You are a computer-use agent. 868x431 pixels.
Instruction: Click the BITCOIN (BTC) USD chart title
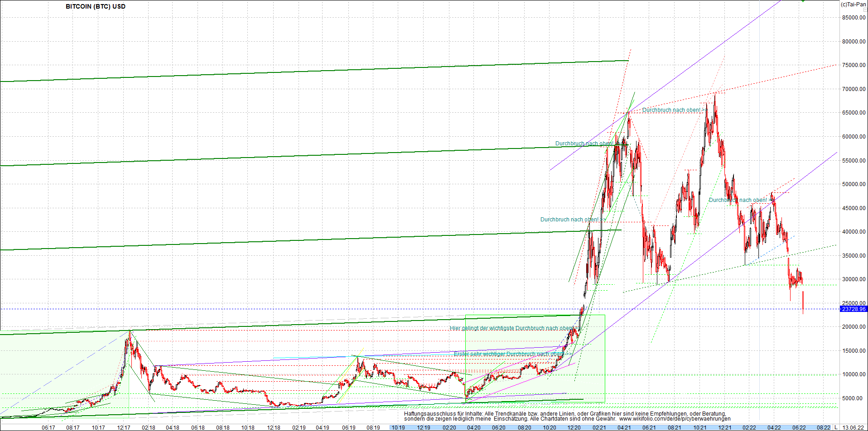point(96,6)
